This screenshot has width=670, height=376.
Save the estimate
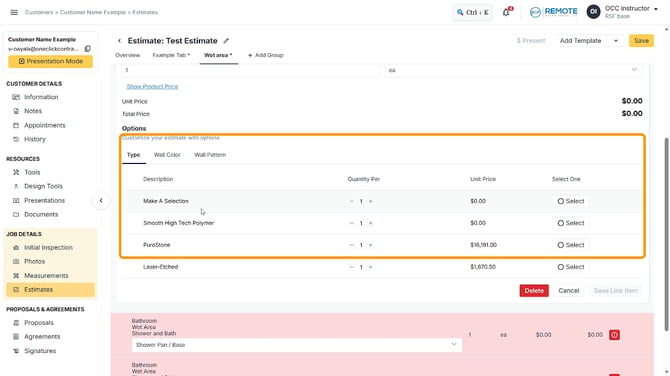pos(641,41)
